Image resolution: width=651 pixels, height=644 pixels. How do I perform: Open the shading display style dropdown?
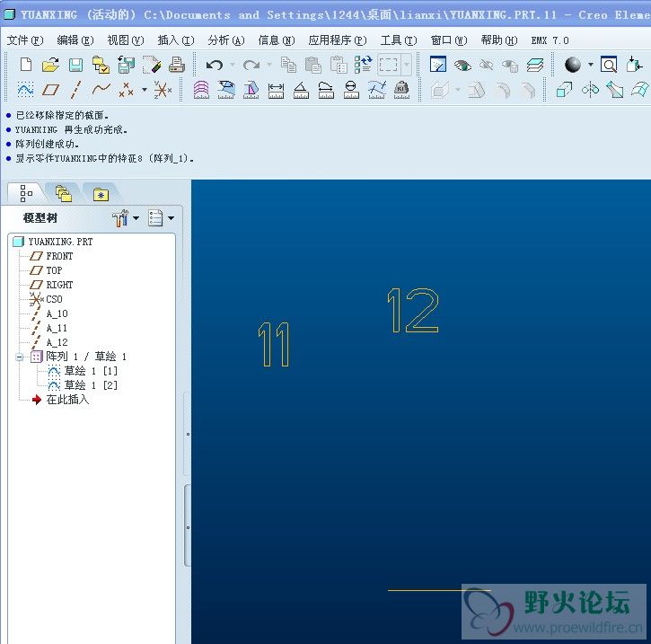[590, 65]
